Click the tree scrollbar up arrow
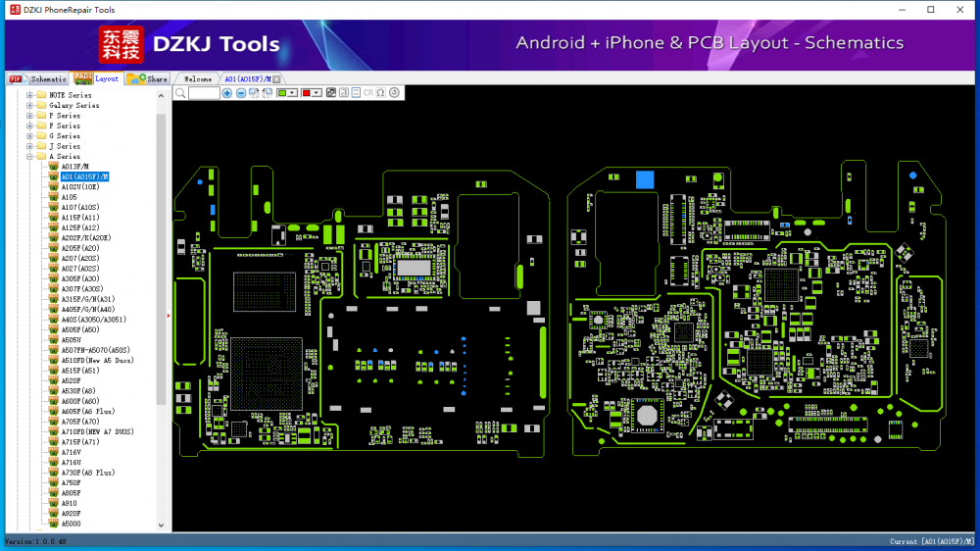 point(162,96)
